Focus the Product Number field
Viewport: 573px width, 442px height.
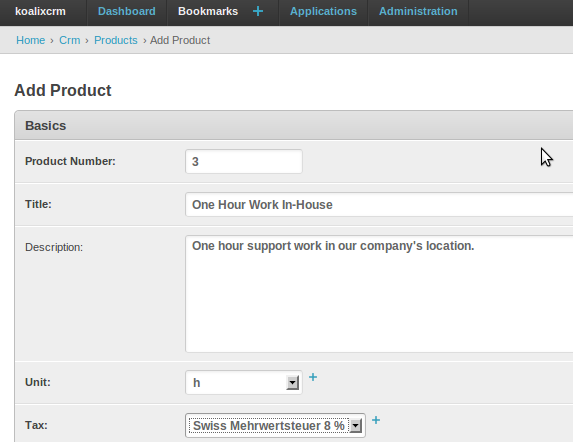244,161
